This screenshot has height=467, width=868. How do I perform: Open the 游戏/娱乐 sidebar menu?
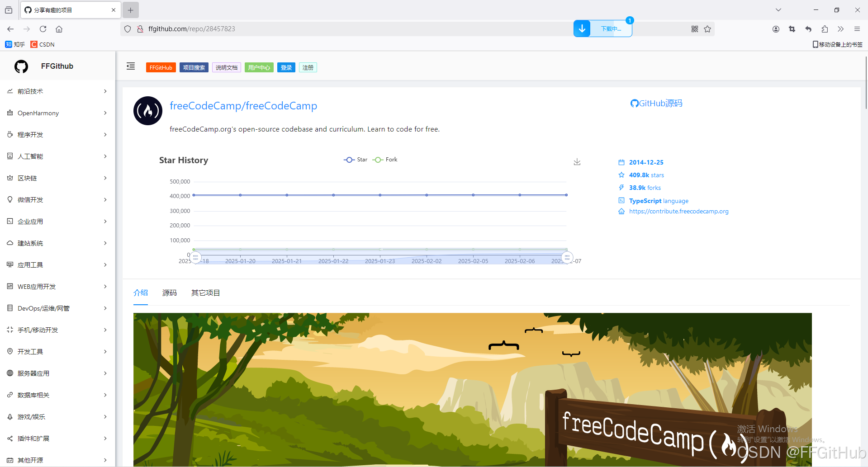[57, 417]
